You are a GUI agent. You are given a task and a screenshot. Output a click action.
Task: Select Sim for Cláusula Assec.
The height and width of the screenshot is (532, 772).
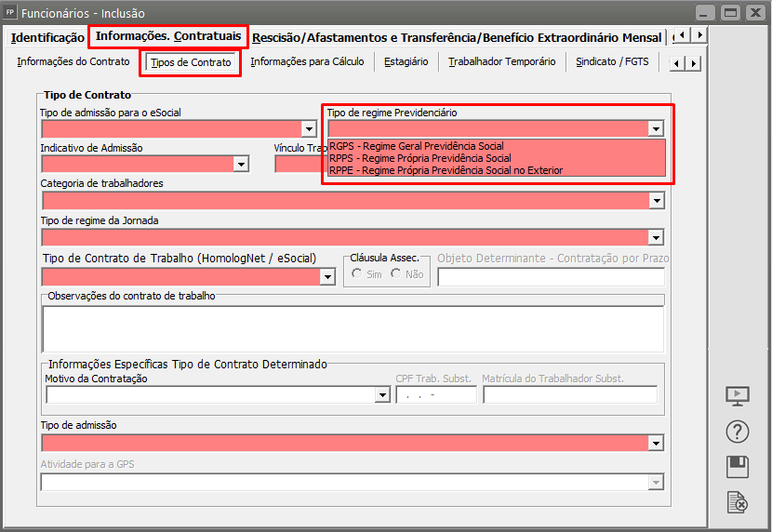(x=357, y=274)
